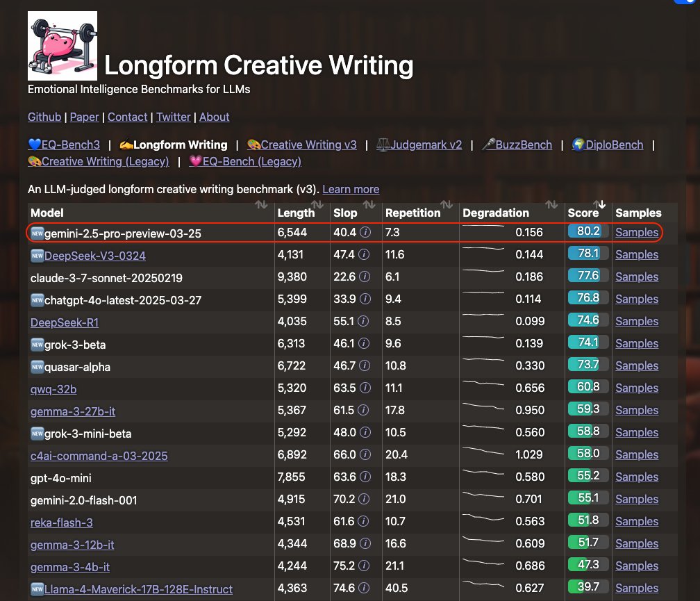Click the EQ-Bench weightlifting heart logo
Image resolution: width=700 pixels, height=601 pixels.
pyautogui.click(x=62, y=46)
